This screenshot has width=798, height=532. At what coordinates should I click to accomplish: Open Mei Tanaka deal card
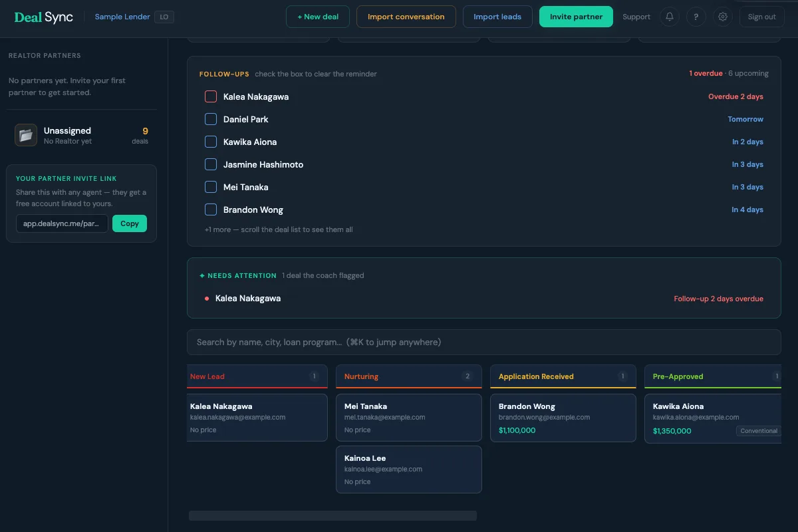(x=409, y=418)
